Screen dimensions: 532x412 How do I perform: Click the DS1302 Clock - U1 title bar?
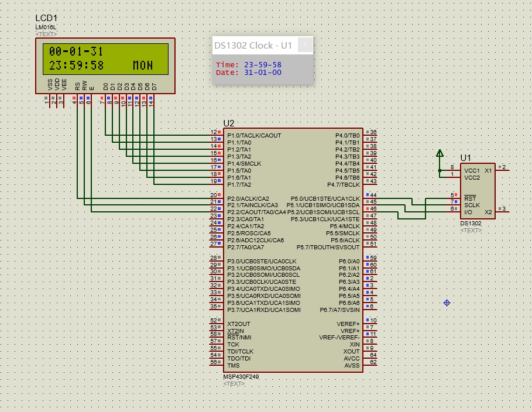(x=253, y=46)
